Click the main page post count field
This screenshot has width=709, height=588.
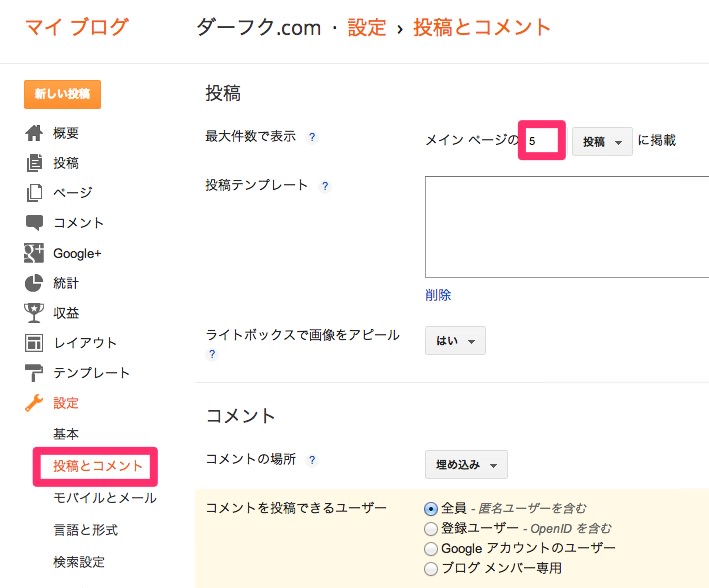click(x=542, y=141)
